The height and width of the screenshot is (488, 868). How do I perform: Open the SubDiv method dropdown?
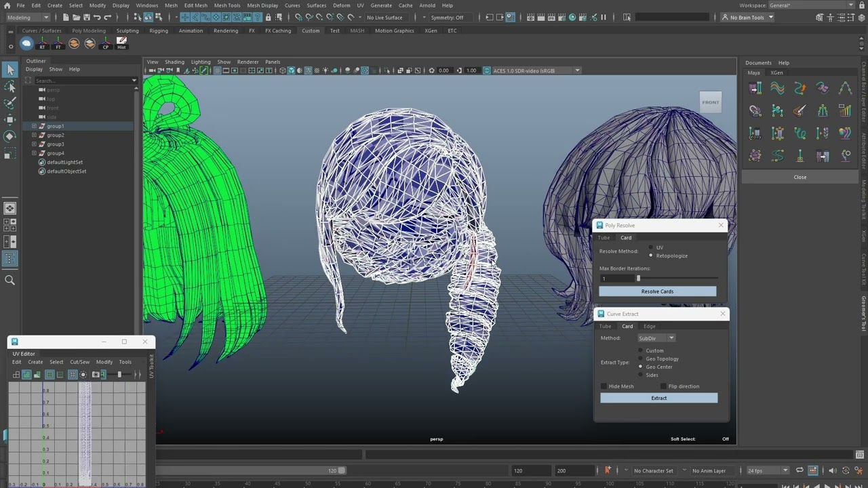656,338
